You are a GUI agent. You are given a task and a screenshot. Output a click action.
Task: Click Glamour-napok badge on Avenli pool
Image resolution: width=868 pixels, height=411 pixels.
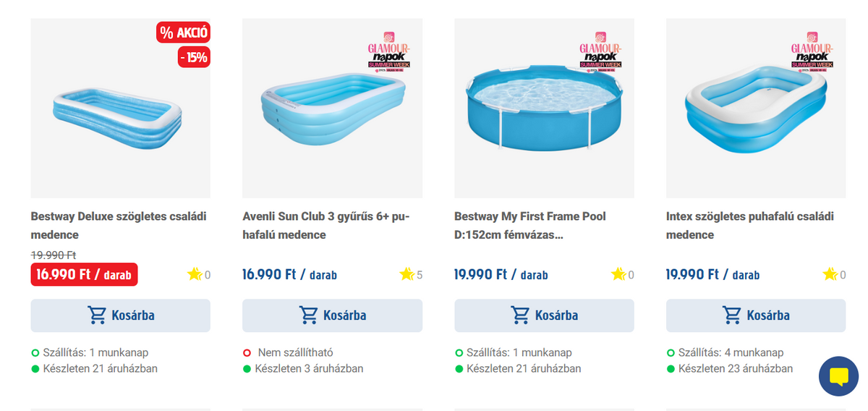pyautogui.click(x=388, y=51)
